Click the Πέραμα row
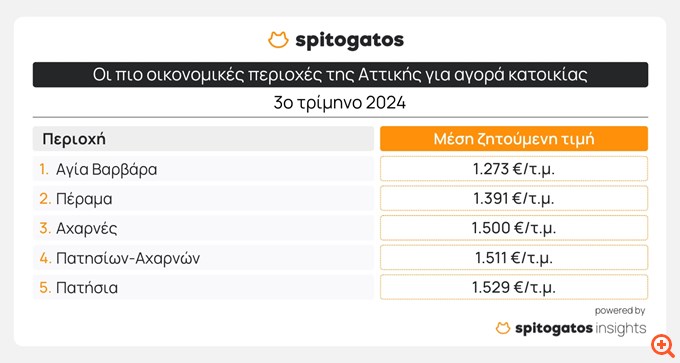 pos(203,199)
